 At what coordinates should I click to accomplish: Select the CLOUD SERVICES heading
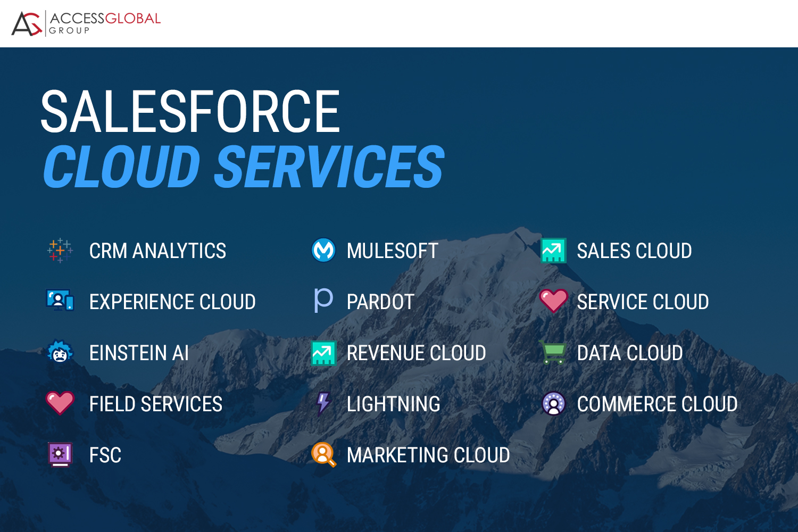pyautogui.click(x=243, y=165)
